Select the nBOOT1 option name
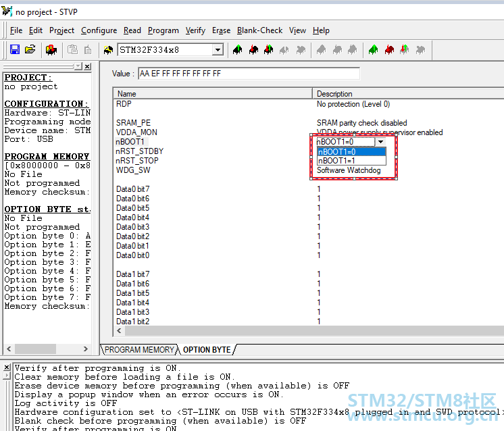 (130, 142)
